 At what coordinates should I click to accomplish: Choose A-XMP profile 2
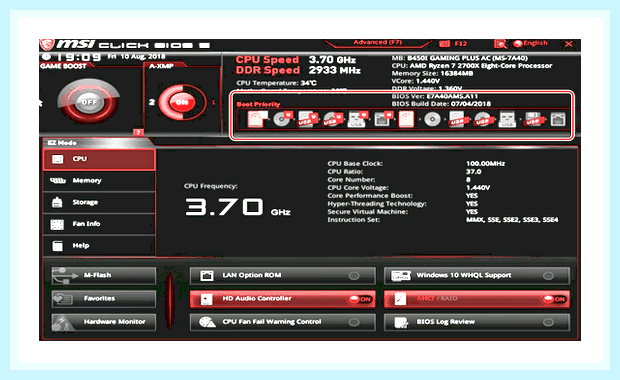coord(151,102)
